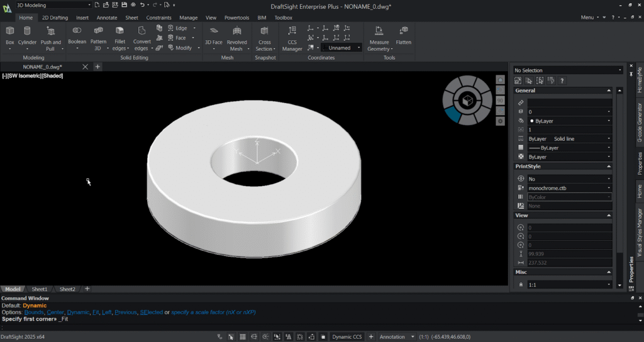Collapse the PrintStyle section in Properties
Viewport: 644px width, 342px height.
click(x=609, y=167)
